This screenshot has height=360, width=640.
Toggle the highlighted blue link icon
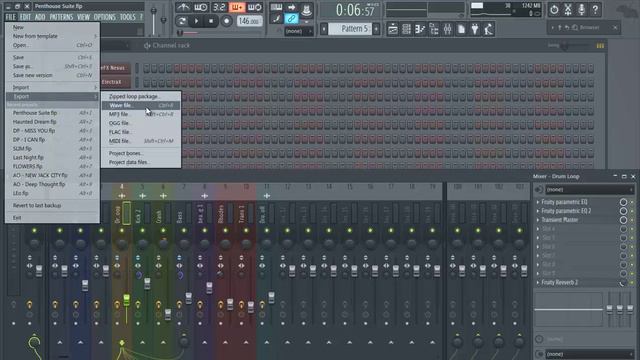[x=291, y=18]
